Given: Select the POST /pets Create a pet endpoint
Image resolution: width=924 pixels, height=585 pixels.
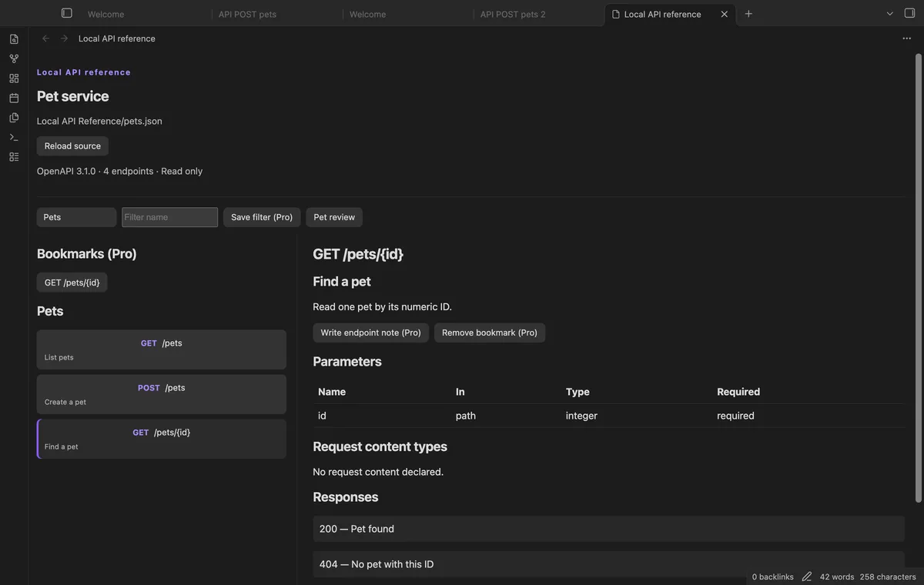Looking at the screenshot, I should [162, 394].
